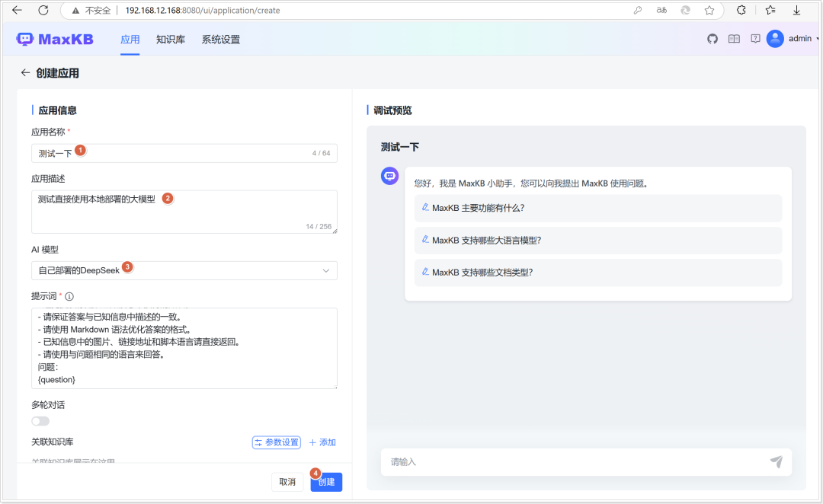
Task: Click the 参数设置 button
Action: click(x=277, y=442)
